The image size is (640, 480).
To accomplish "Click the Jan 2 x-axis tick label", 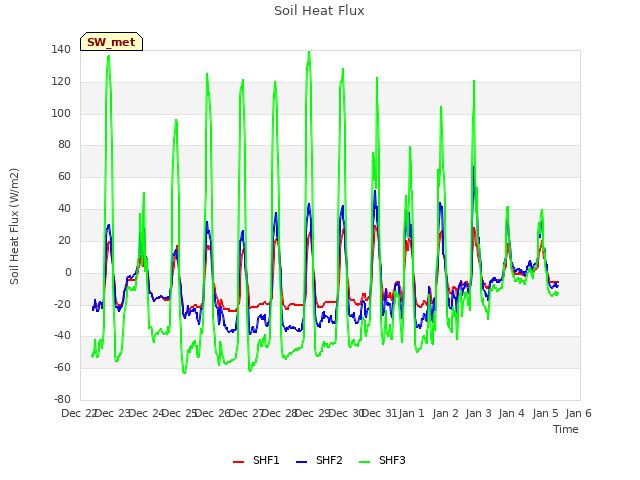I will pos(445,413).
